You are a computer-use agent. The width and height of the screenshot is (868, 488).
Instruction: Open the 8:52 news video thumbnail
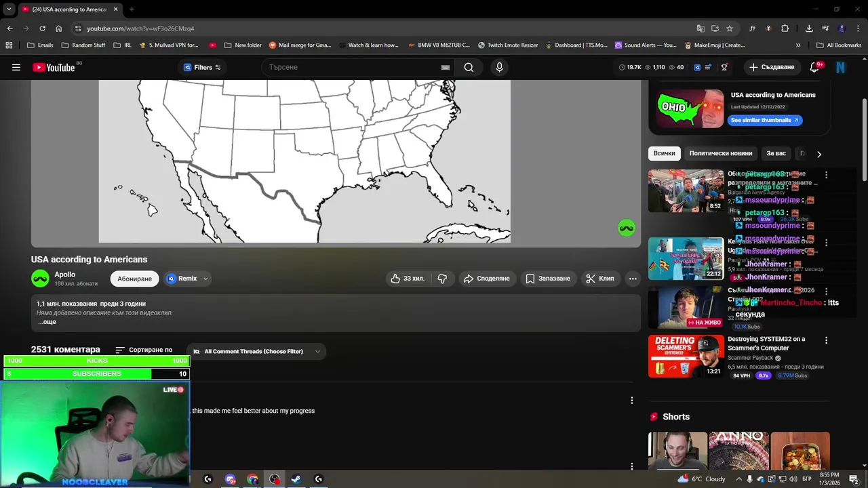686,190
